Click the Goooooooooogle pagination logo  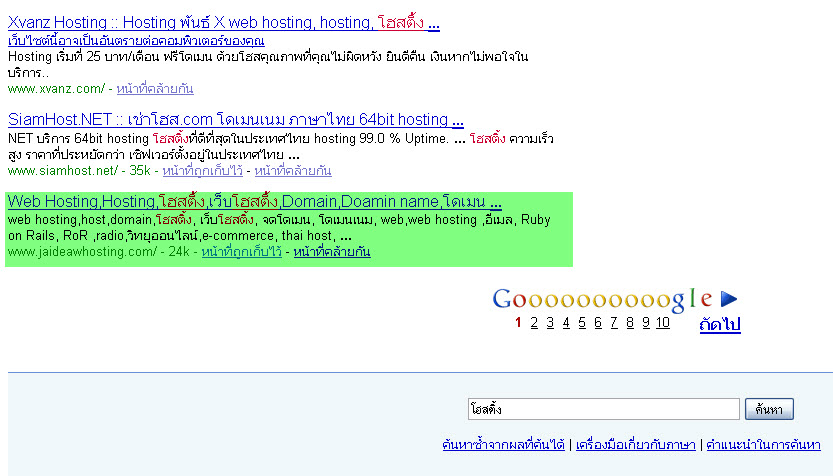click(x=602, y=299)
